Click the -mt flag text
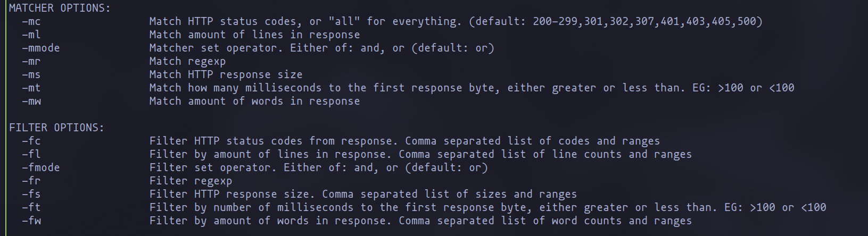This screenshot has height=236, width=868. pyautogui.click(x=31, y=88)
